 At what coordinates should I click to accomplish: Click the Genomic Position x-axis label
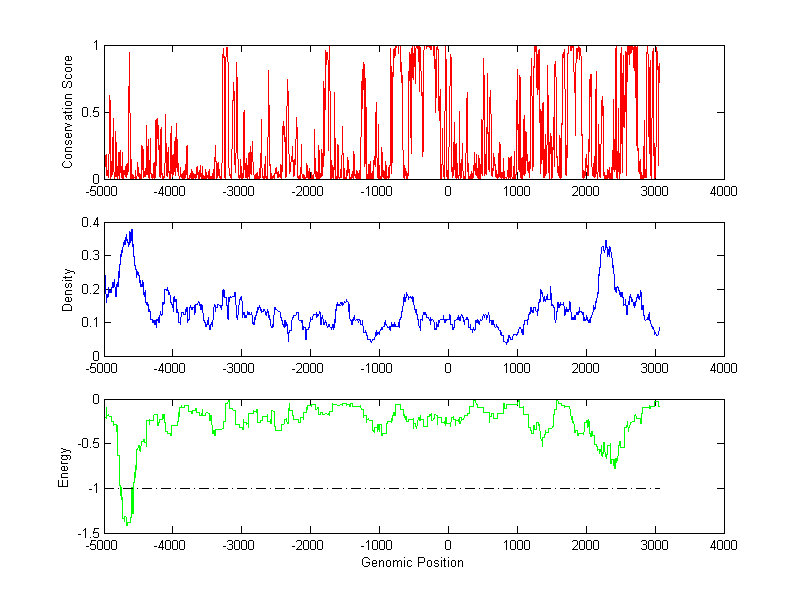click(413, 563)
